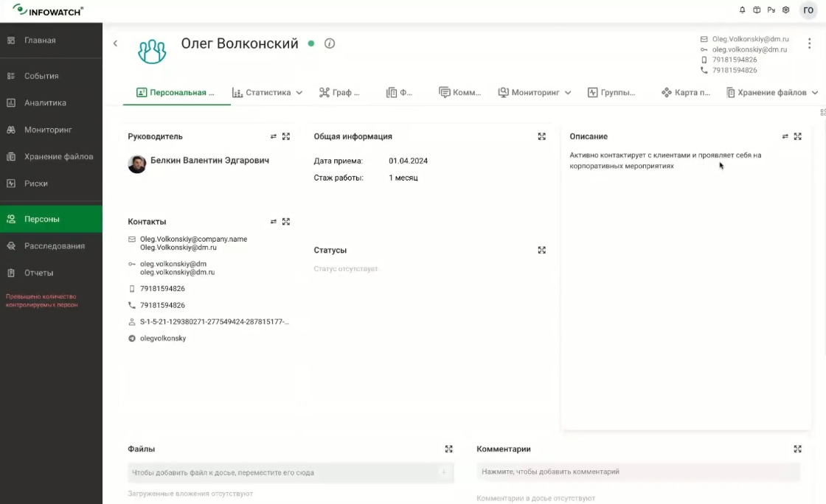Viewport: 826px width, 504px height.
Task: Go to Аналитика in sidebar
Action: coord(51,102)
